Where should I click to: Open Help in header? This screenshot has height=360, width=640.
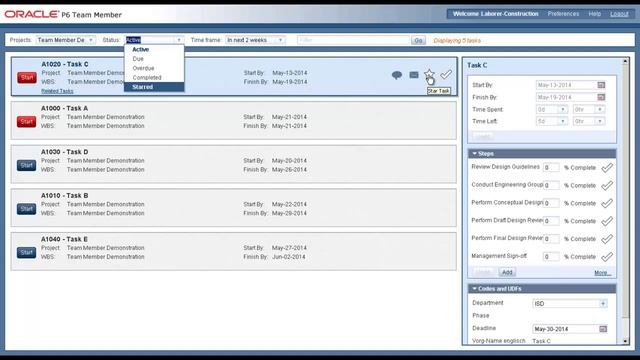[x=594, y=14]
